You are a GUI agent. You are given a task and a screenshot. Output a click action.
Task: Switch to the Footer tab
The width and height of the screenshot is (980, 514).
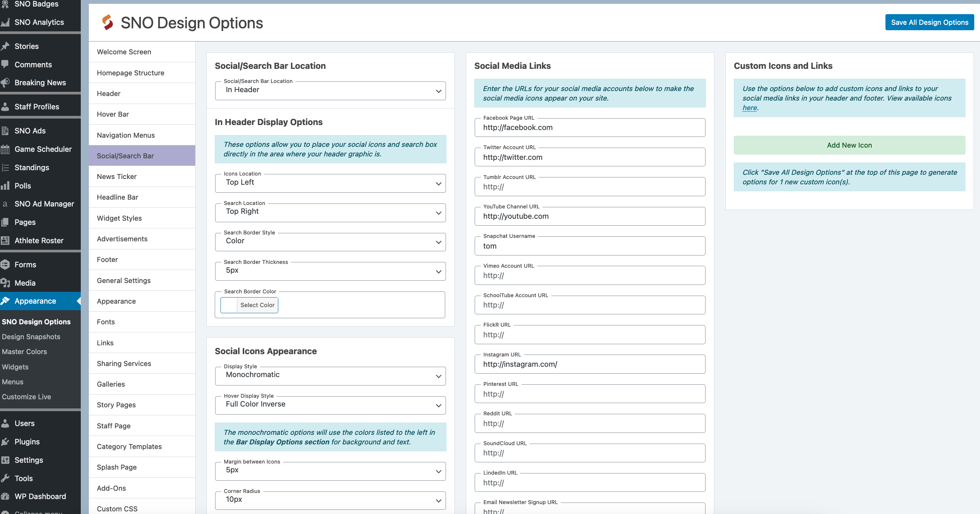142,259
